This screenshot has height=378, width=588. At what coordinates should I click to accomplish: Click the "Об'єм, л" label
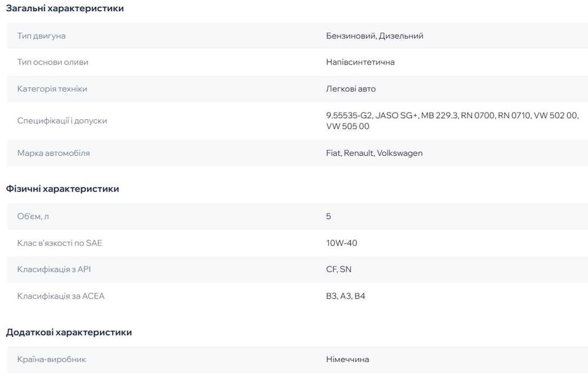coord(33,216)
